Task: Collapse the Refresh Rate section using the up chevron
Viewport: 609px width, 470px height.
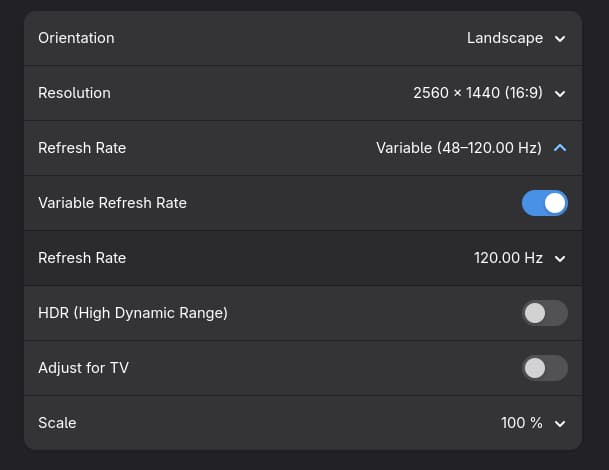Action: coord(560,148)
